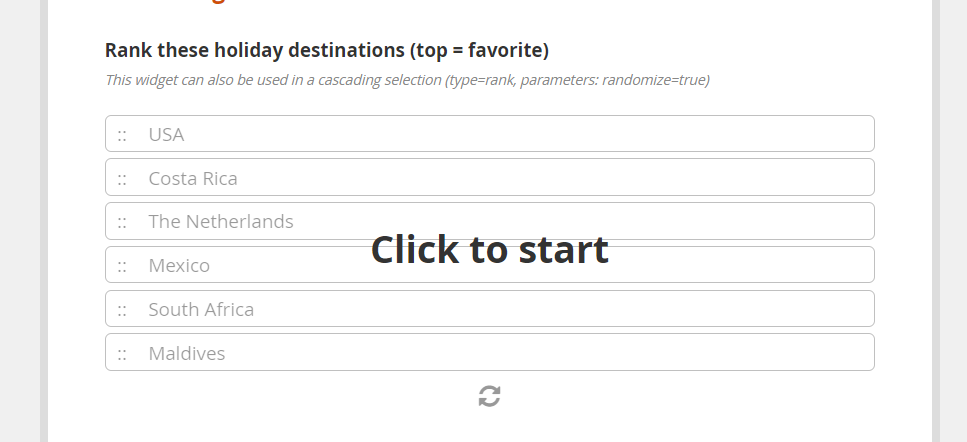
Task: Pick the Maldives destination label
Action: [x=187, y=354]
